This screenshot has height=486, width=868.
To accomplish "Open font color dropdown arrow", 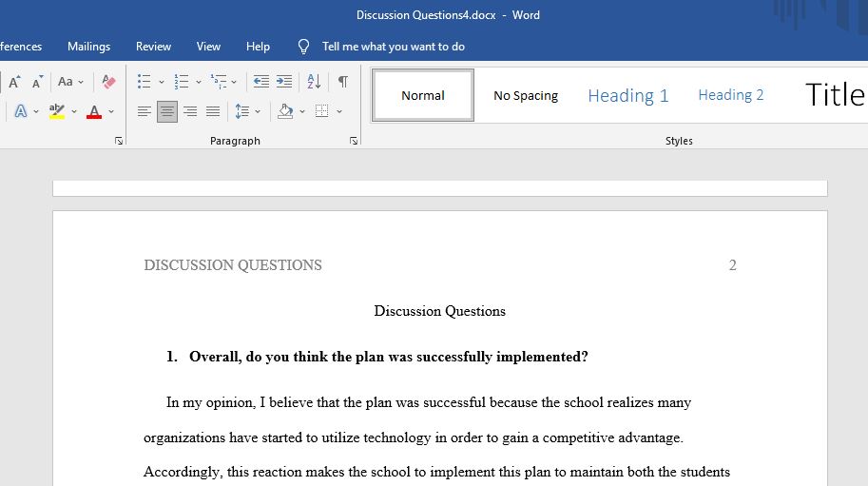I will 111,111.
